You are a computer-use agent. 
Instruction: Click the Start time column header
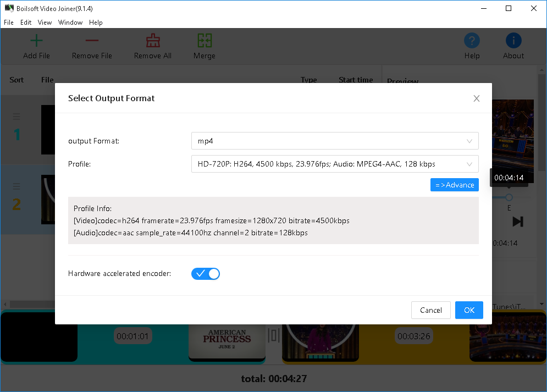[x=356, y=80]
